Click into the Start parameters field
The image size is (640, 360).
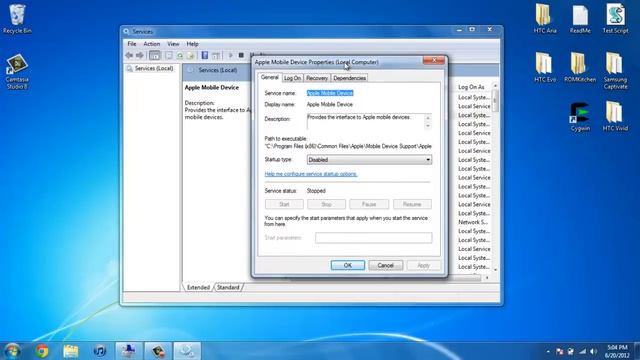pos(373,238)
